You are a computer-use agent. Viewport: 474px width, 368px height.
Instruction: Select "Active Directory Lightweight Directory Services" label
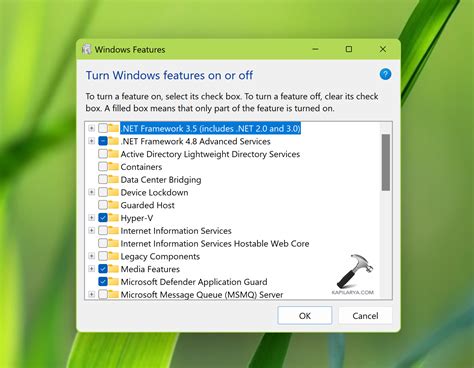[210, 154]
